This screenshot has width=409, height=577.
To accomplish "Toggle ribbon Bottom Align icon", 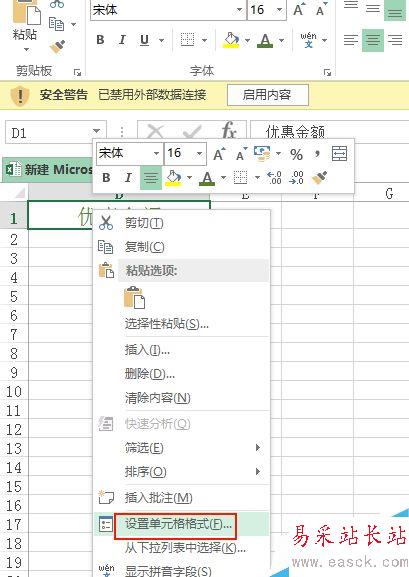I will coord(395,10).
